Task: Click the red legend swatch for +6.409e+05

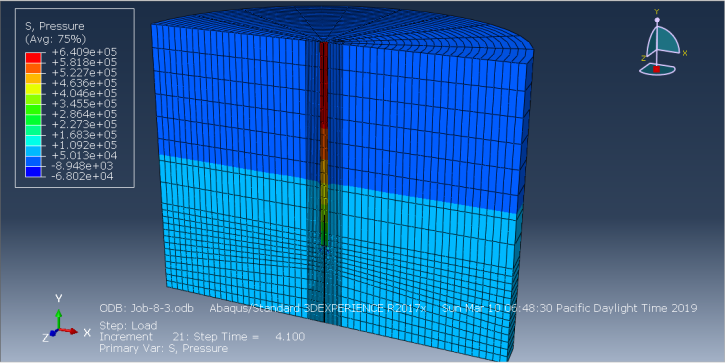Action: [x=33, y=58]
